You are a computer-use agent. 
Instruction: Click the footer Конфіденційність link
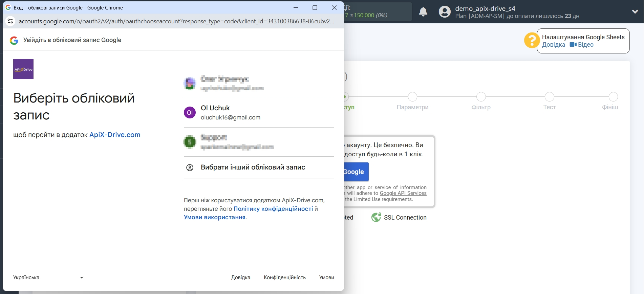coord(285,277)
